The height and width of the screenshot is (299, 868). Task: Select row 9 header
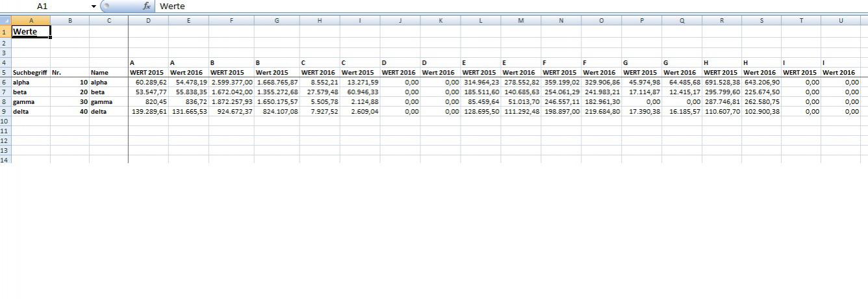point(5,112)
